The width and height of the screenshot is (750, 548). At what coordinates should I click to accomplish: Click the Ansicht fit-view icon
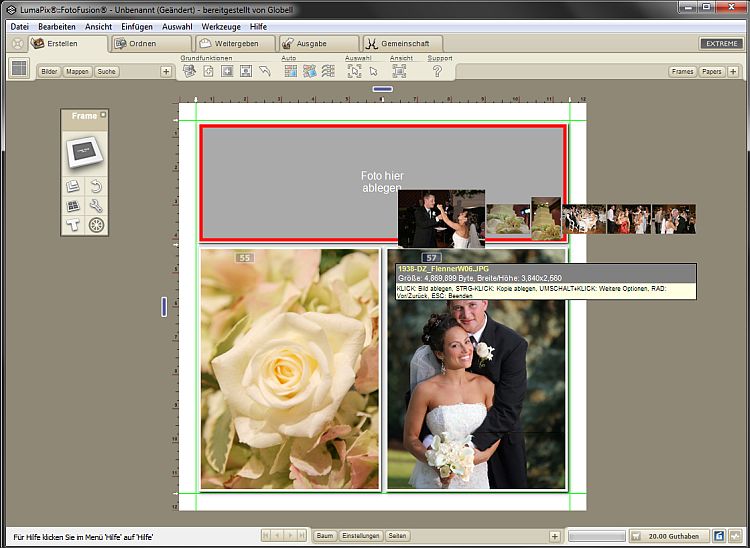[x=400, y=71]
